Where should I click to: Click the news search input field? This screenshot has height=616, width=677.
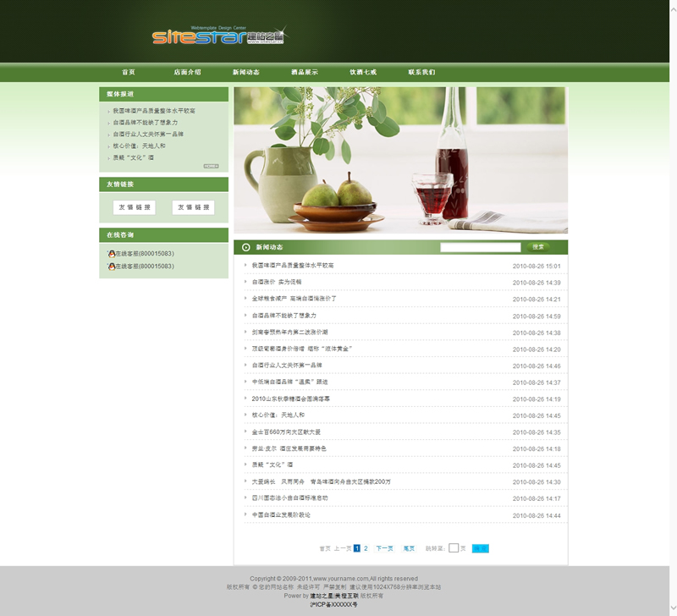(x=480, y=247)
